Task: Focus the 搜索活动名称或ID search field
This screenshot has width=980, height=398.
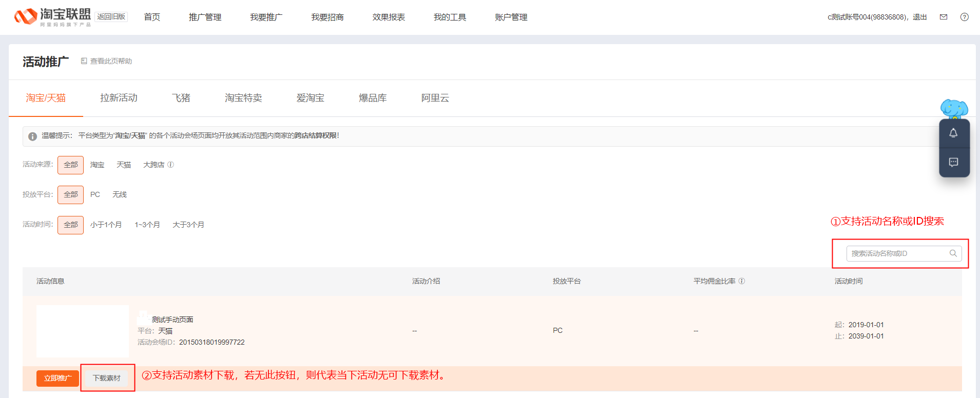Action: tap(896, 253)
